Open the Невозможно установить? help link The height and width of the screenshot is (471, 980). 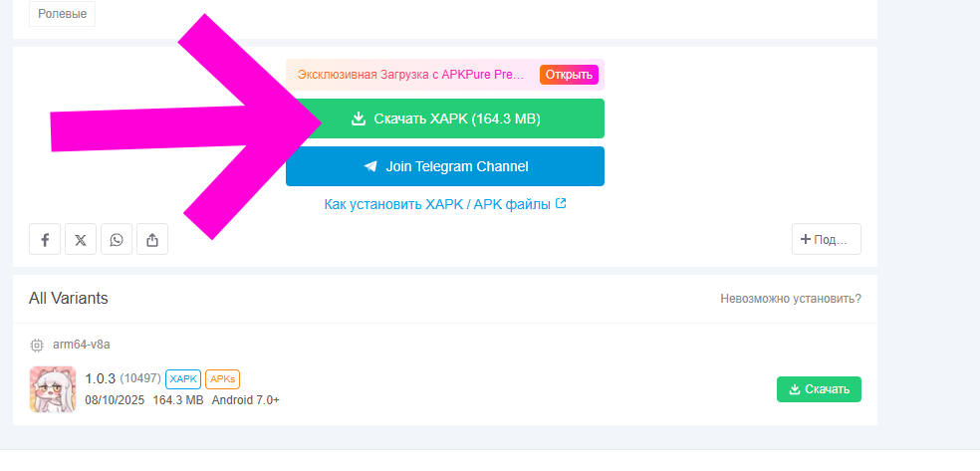[x=791, y=299]
